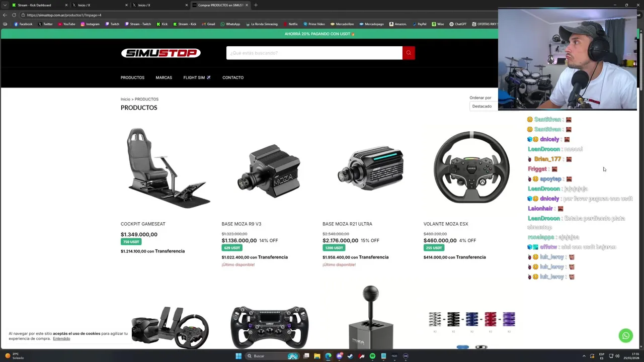Open the Windows Start menu
Image resolution: width=644 pixels, height=362 pixels.
tap(238, 356)
